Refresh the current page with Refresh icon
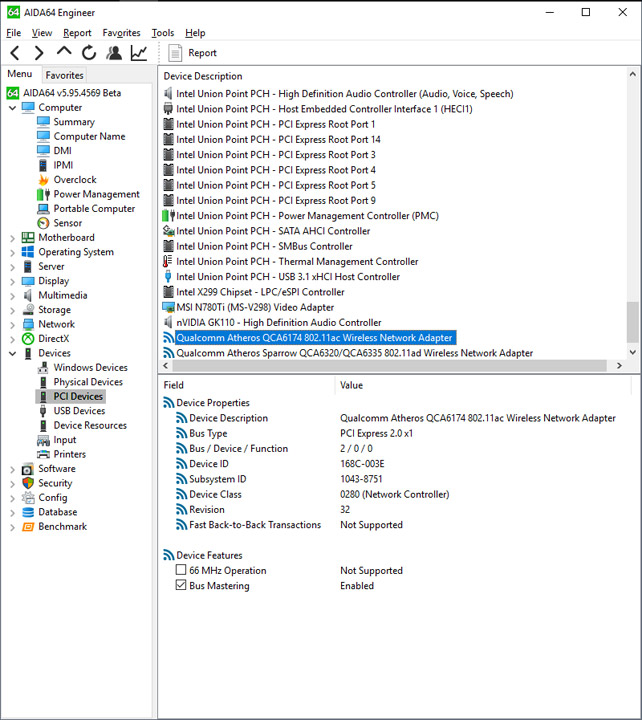Image resolution: width=642 pixels, height=720 pixels. coord(89,53)
